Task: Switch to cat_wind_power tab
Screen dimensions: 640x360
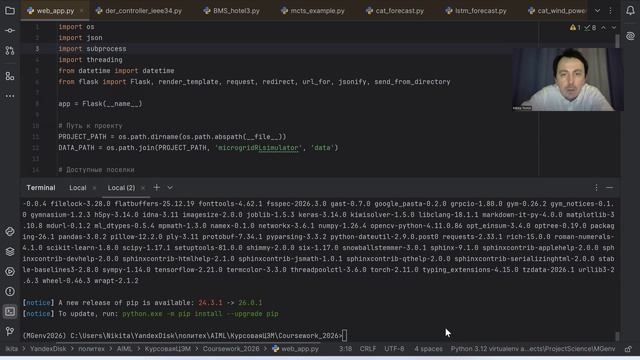Action: coord(556,11)
